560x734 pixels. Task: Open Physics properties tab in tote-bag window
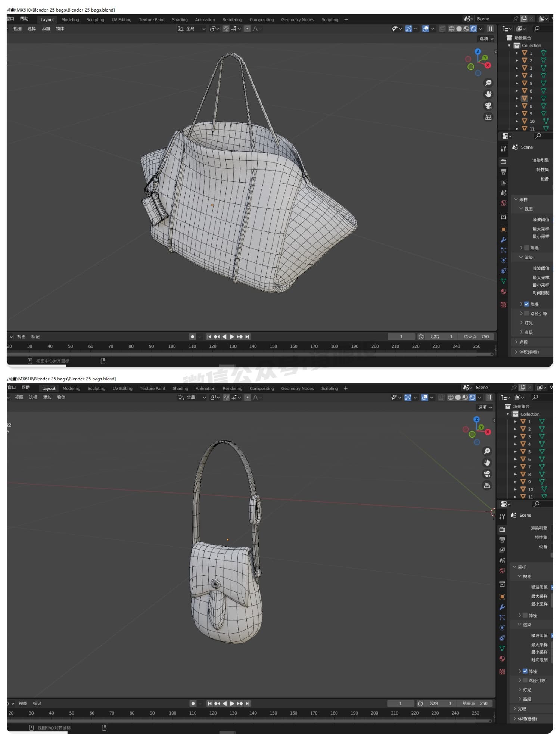pyautogui.click(x=503, y=260)
